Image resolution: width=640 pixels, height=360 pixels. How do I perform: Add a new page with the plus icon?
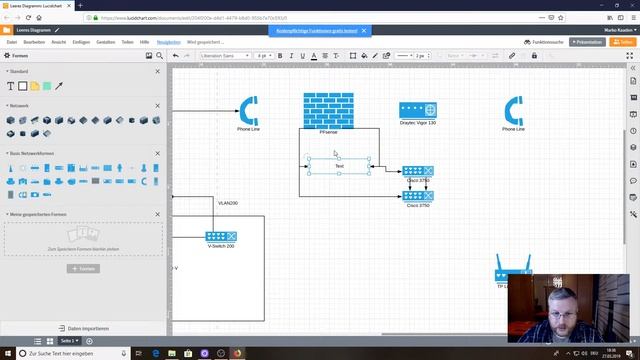point(89,341)
